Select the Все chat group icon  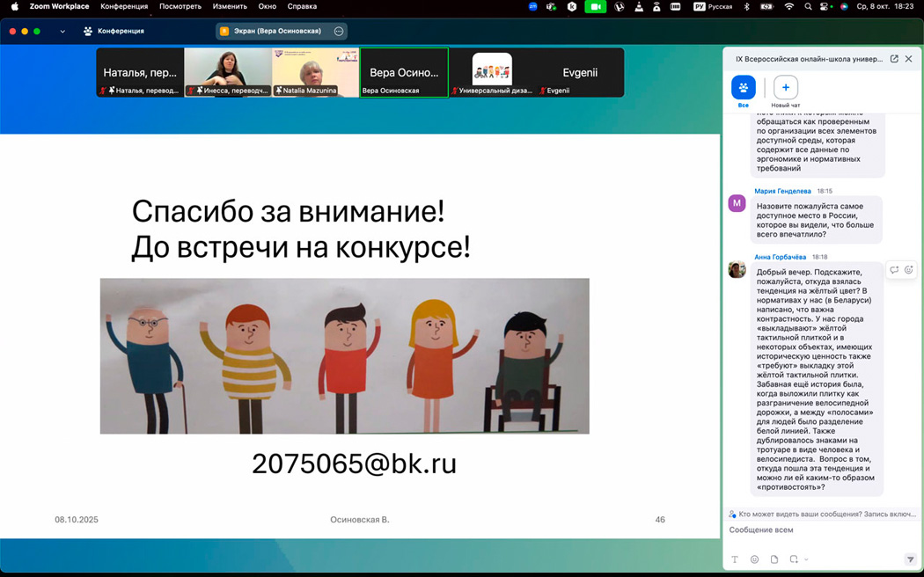click(x=744, y=88)
